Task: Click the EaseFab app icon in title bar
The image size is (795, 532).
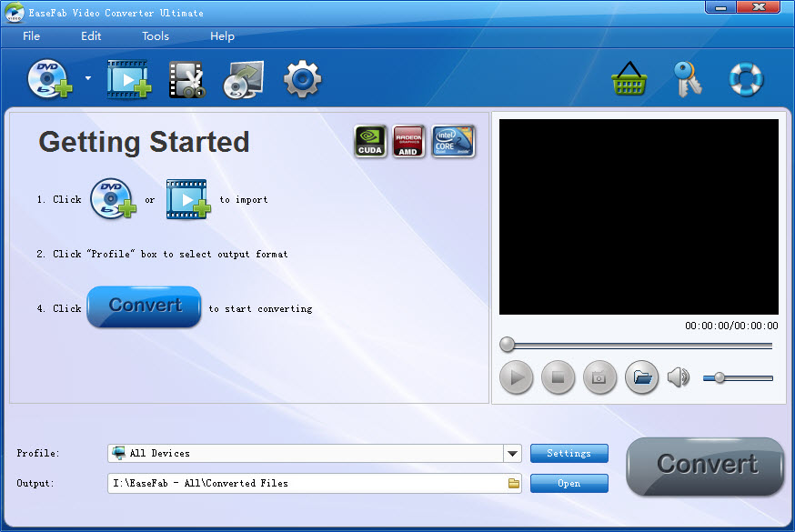Action: 14,12
